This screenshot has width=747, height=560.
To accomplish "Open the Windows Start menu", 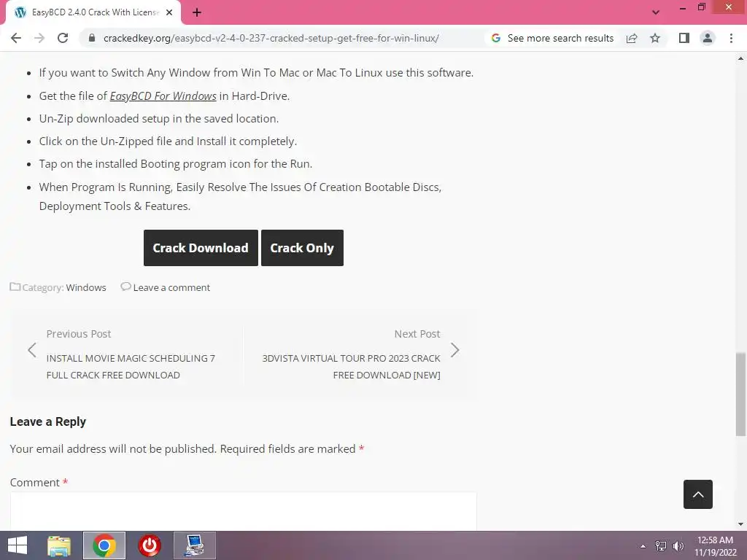I will pos(18,545).
